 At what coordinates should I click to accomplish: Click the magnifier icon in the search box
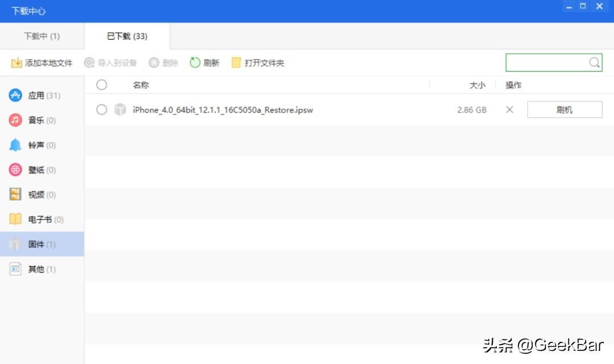click(594, 62)
